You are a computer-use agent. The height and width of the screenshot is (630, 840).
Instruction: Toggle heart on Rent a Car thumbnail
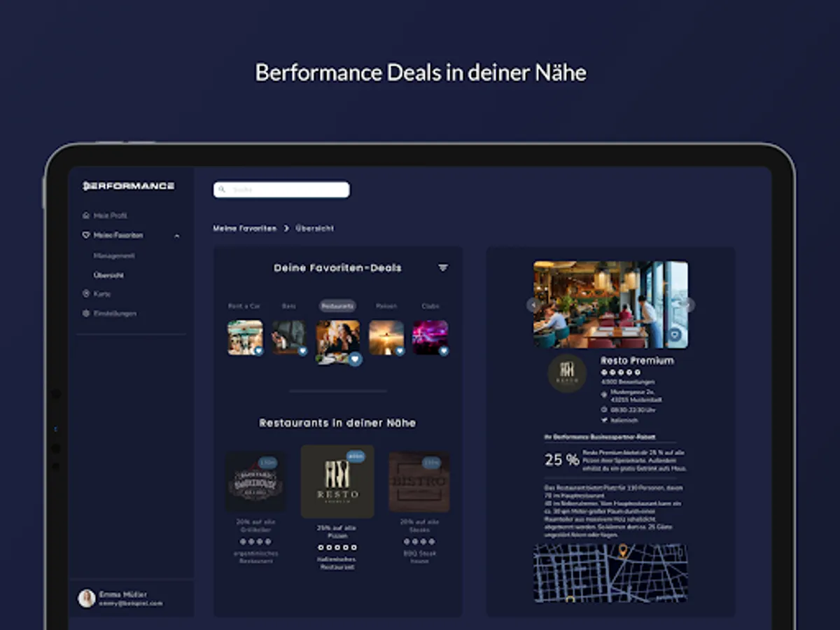[x=258, y=351]
